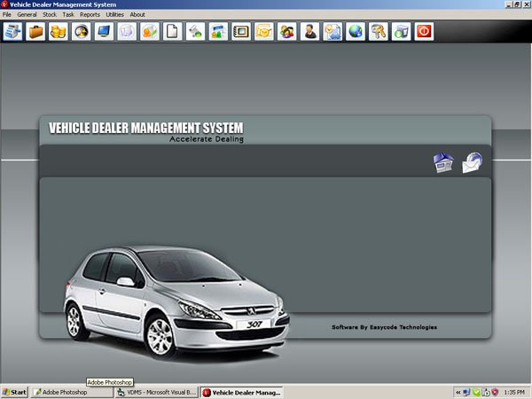Viewport: 532px width, 399px height.
Task: Click the Windows Start button
Action: [x=15, y=392]
